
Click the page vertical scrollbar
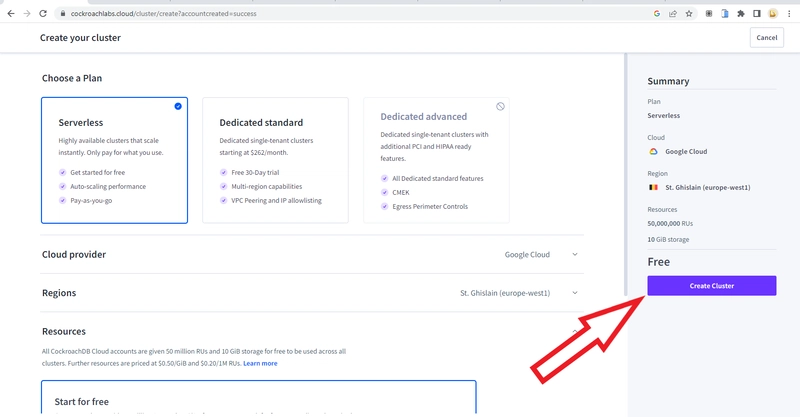626,175
